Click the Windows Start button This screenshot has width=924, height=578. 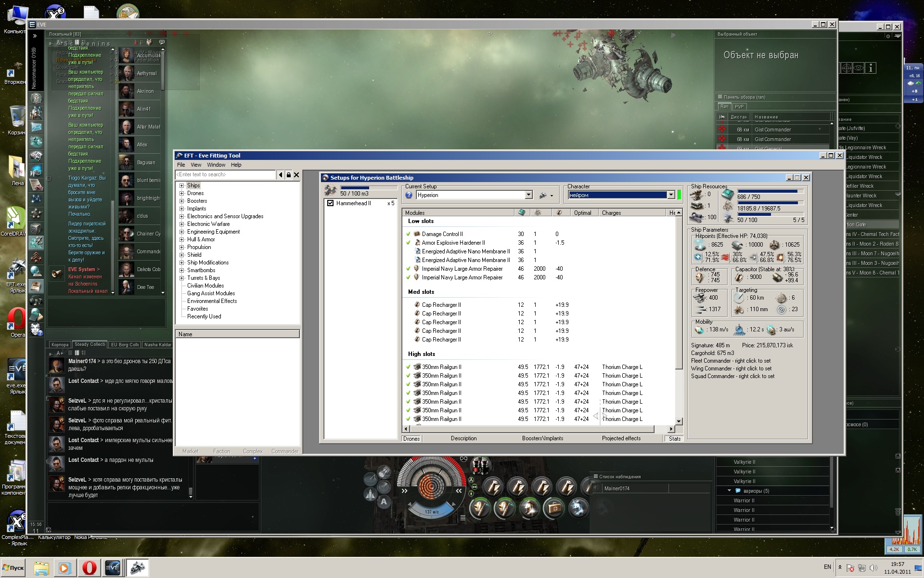point(13,568)
